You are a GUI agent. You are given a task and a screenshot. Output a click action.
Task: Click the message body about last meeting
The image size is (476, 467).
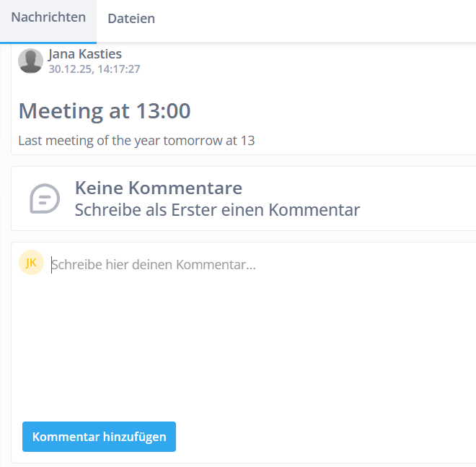(136, 140)
